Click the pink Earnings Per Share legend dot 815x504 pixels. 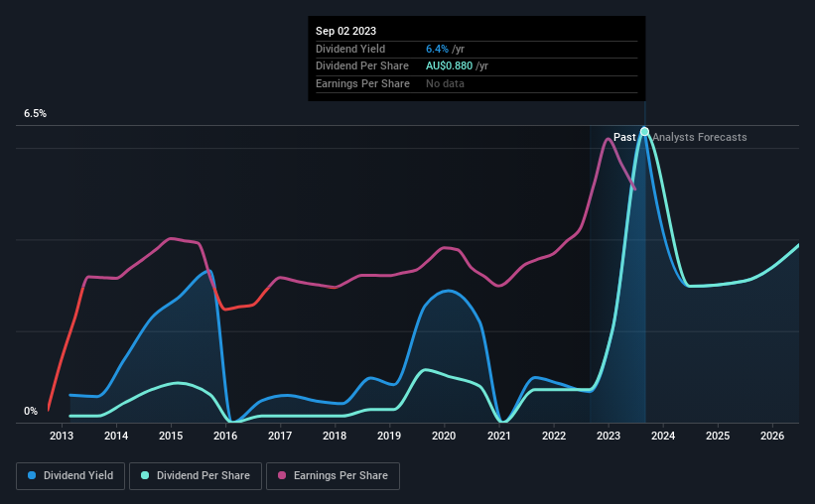click(282, 475)
